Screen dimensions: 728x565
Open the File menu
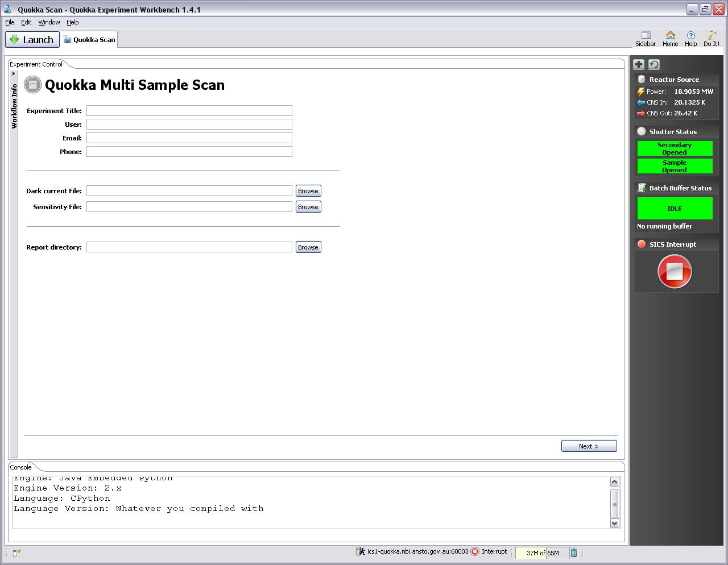(10, 22)
